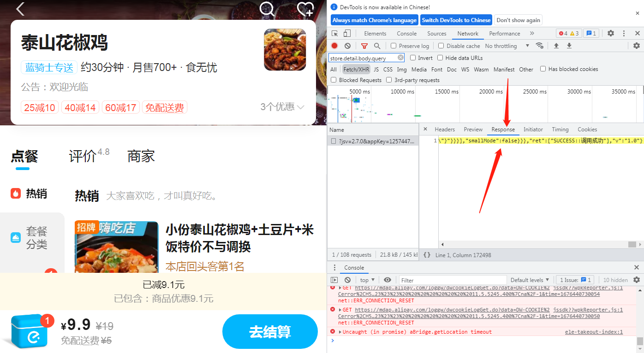
Task: Open search in the store page header
Action: [x=267, y=8]
